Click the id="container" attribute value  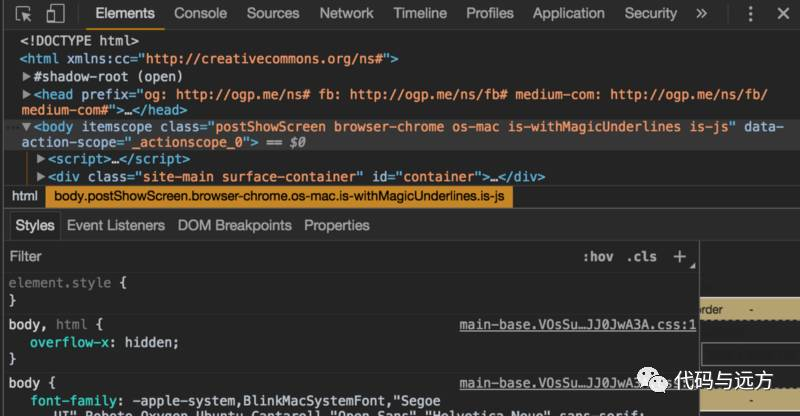[x=439, y=177]
